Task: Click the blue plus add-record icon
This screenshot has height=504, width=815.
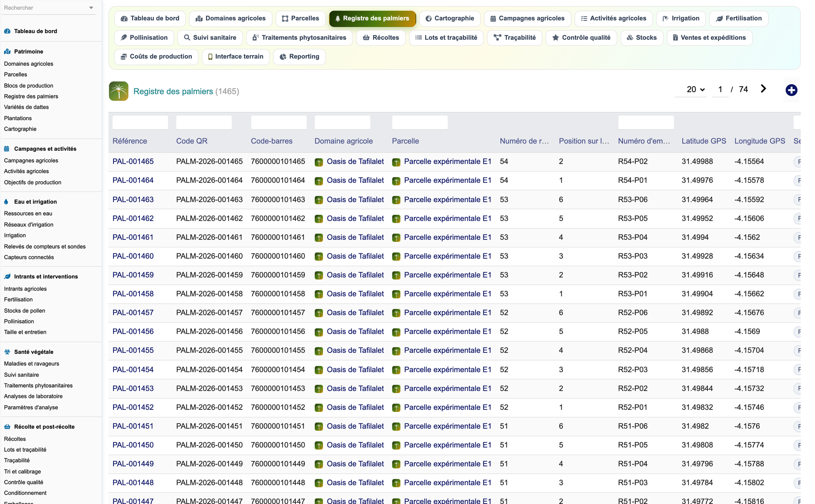Action: point(791,90)
